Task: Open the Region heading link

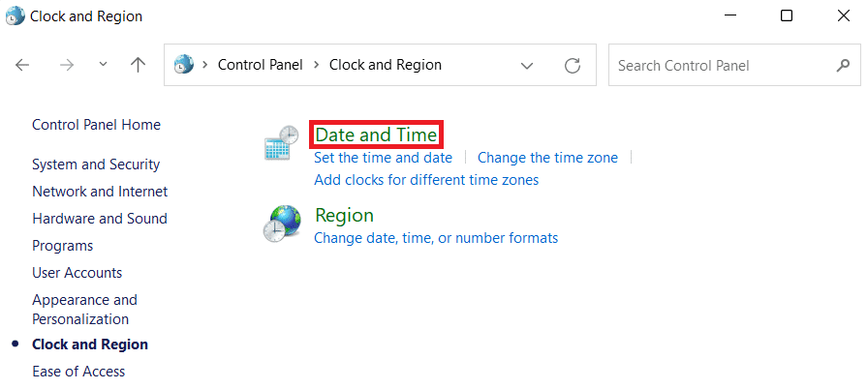Action: tap(344, 215)
